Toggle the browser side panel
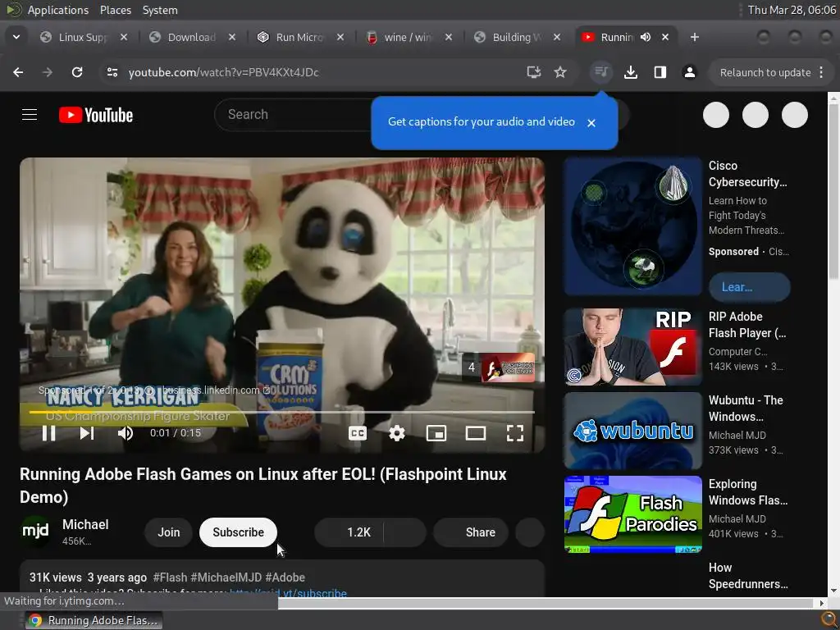Viewport: 840px width, 630px height. (660, 72)
